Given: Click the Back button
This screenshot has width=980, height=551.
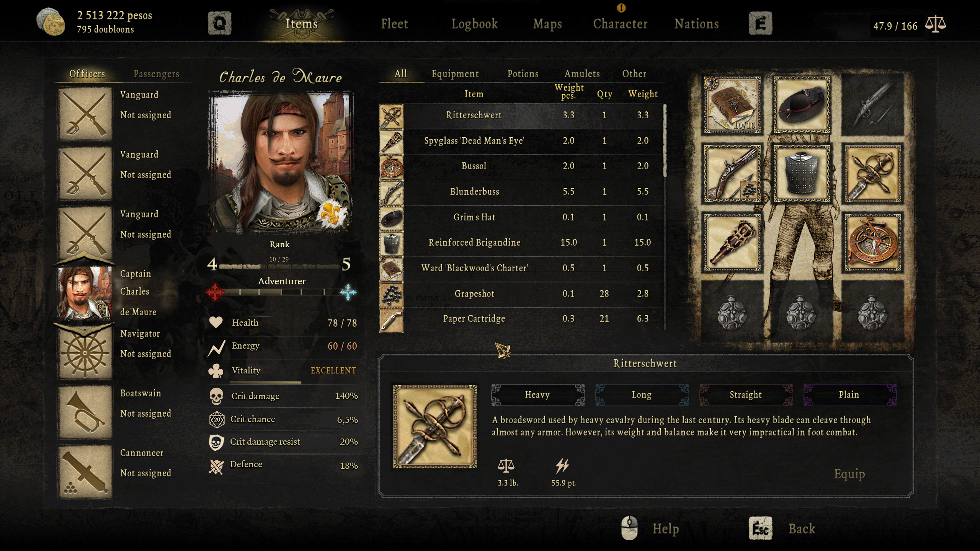Looking at the screenshot, I should pos(802,528).
